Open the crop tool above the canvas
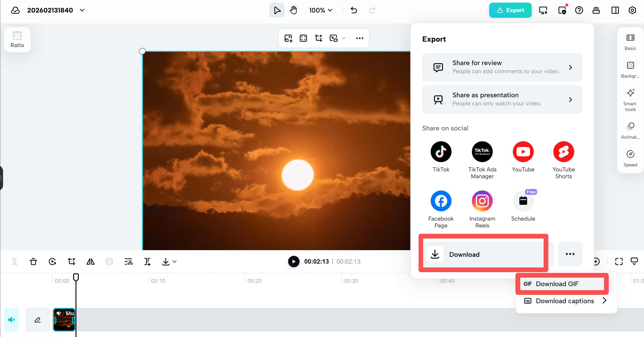The height and width of the screenshot is (337, 644). [x=318, y=38]
